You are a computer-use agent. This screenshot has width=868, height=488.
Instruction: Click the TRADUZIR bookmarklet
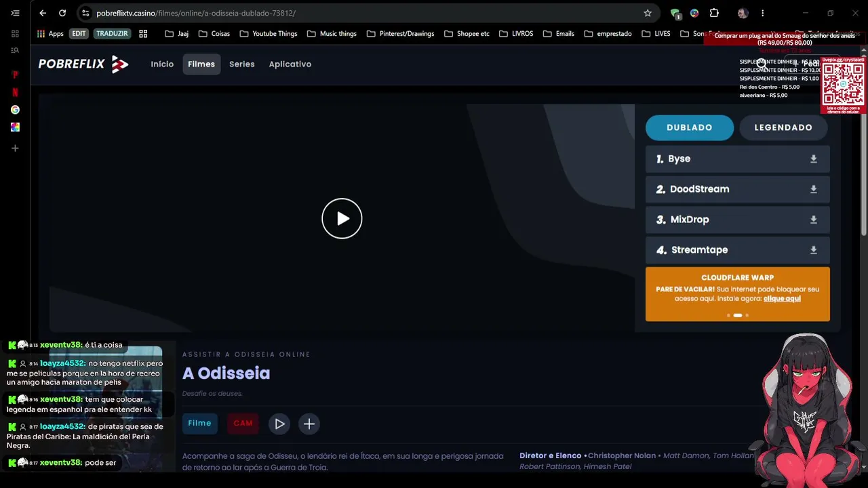tap(112, 33)
